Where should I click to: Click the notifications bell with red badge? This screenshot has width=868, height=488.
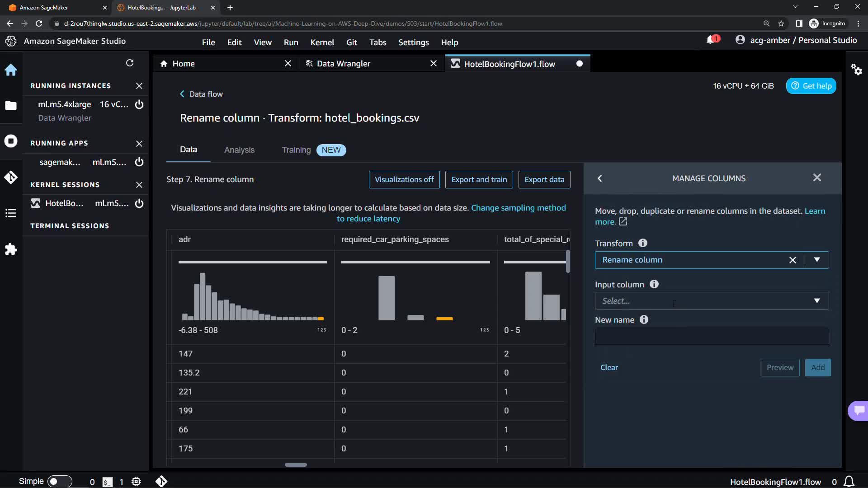712,40
